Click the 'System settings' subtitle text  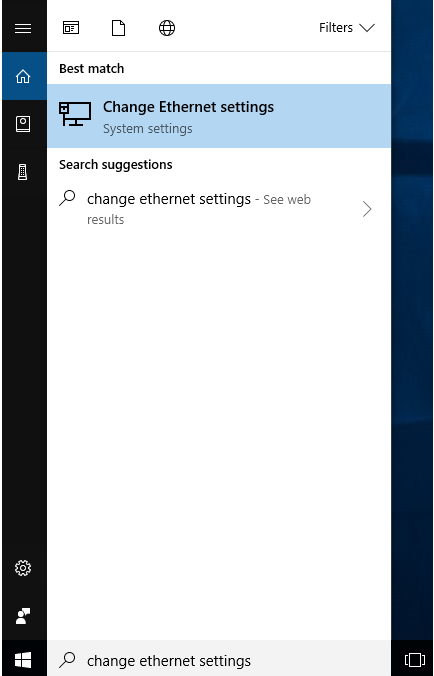click(147, 129)
